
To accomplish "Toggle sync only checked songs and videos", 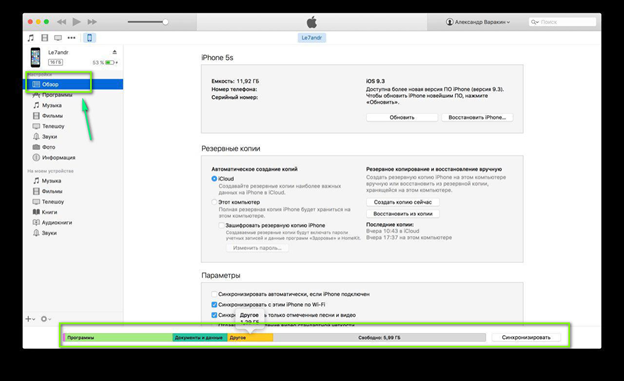I will 214,315.
